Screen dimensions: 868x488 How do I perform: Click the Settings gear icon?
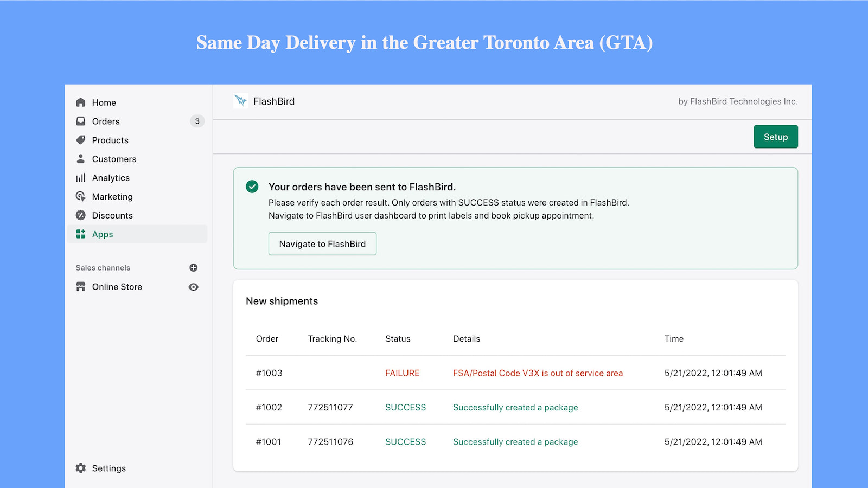point(81,468)
